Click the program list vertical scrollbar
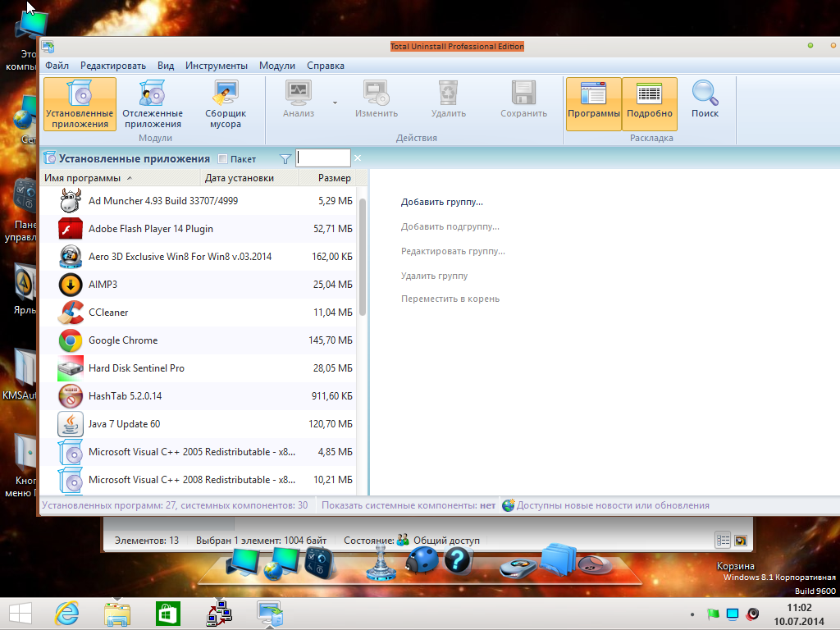The image size is (840, 630). point(362,257)
